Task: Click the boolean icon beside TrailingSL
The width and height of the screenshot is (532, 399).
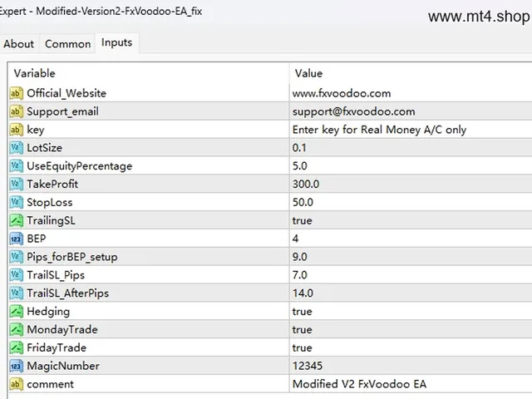Action: [x=17, y=220]
